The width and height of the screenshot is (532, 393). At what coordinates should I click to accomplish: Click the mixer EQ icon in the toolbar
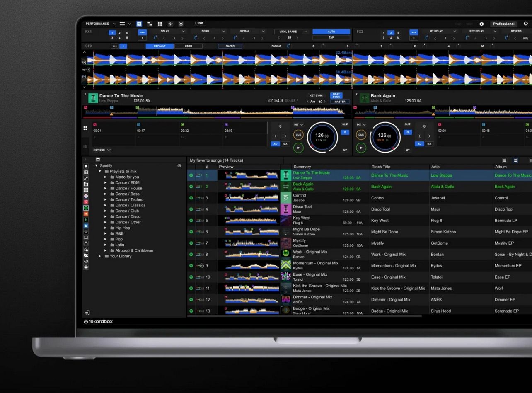coord(170,24)
